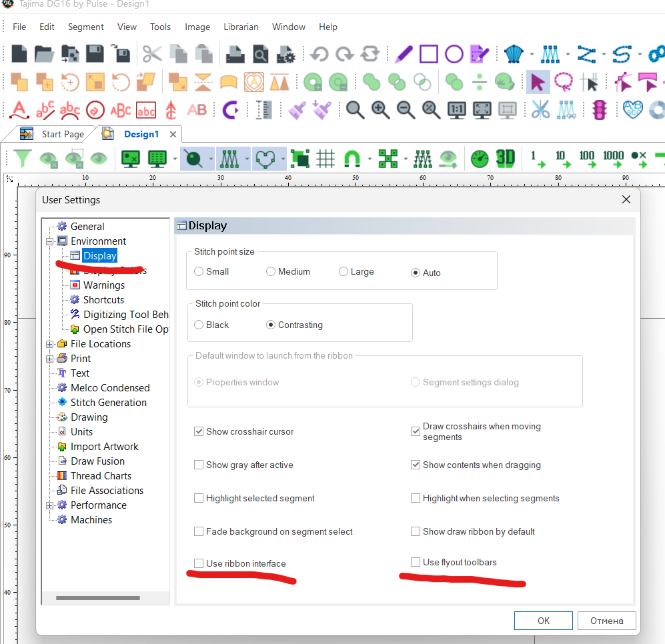Click OK in User Settings
This screenshot has height=644, width=665.
coord(544,621)
